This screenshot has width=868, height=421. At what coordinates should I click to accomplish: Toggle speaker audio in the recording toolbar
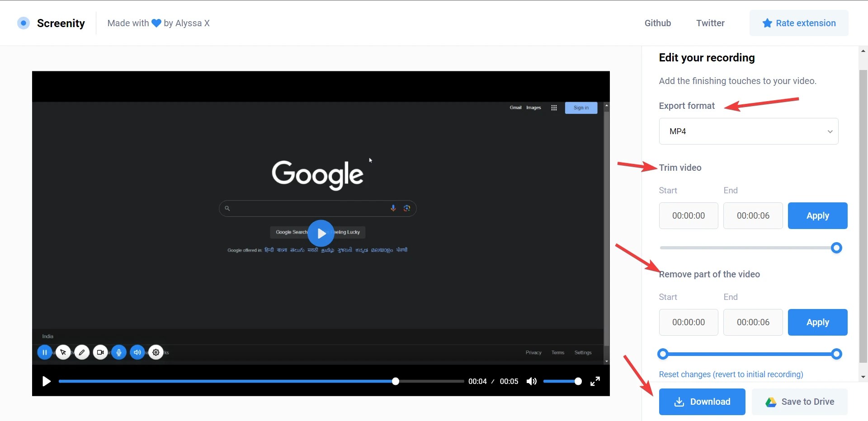[137, 352]
